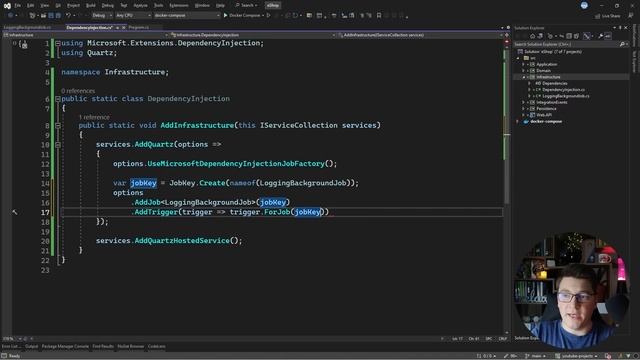The image size is (640, 360).
Task: Open the Window menu
Action: pyautogui.click(x=202, y=6)
